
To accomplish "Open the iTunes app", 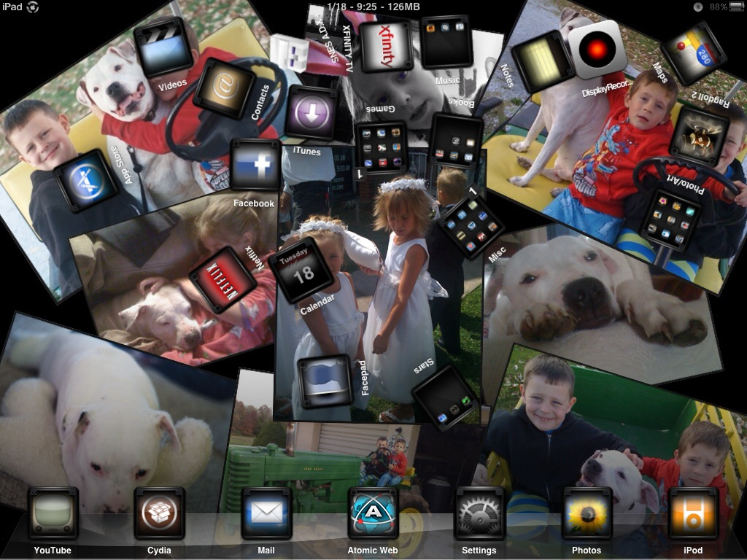I will tap(311, 112).
